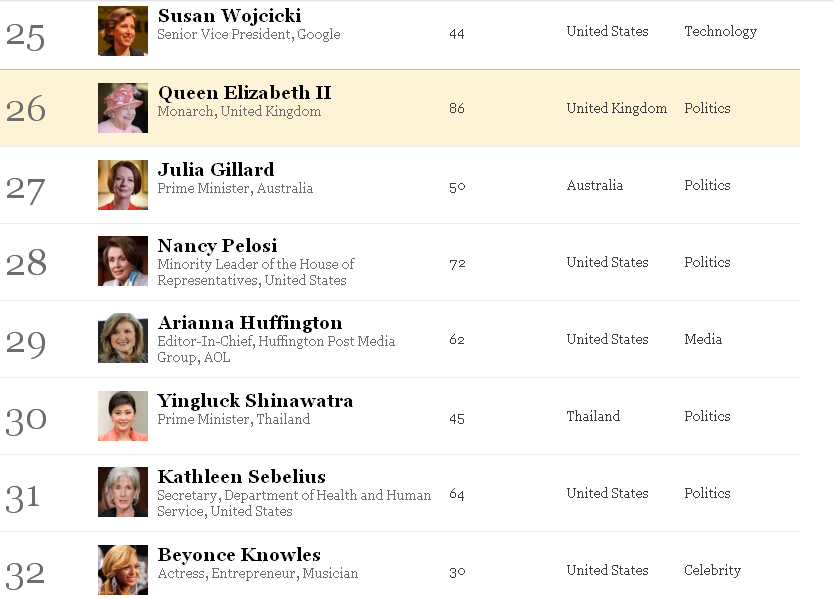833x599 pixels.
Task: Click the rank number 26
Action: point(26,109)
